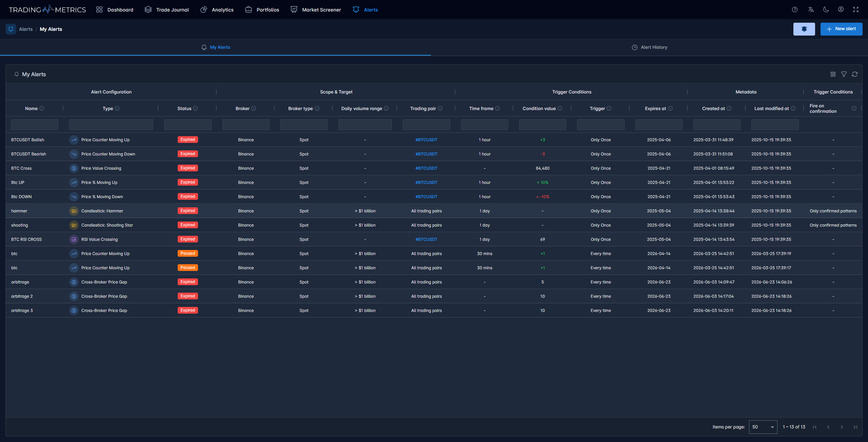Enter fullscreen mode icon

856,9
